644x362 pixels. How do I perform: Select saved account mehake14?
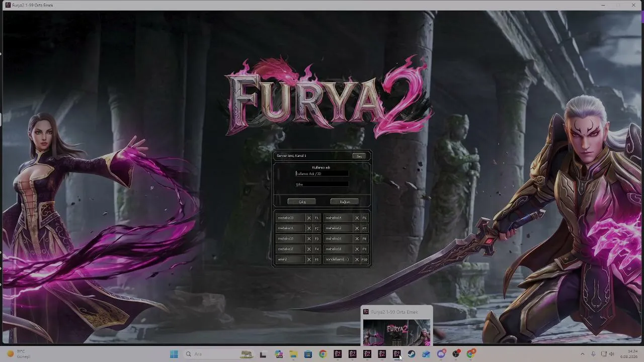[x=338, y=218]
